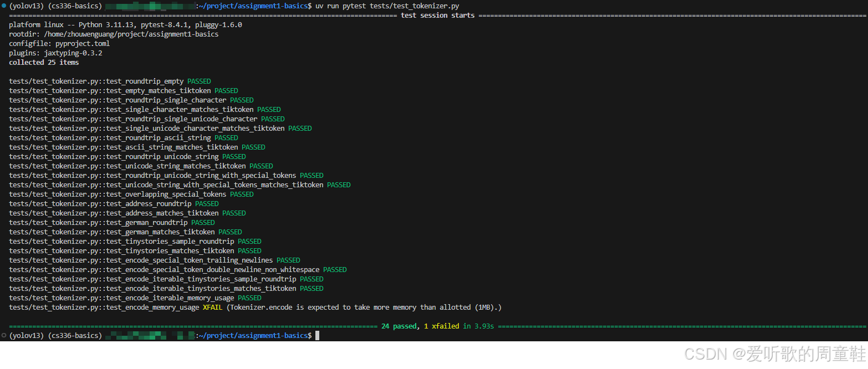Click test_encode_iterable_memory_usage result line
Image resolution: width=868 pixels, height=369 pixels.
tap(135, 298)
